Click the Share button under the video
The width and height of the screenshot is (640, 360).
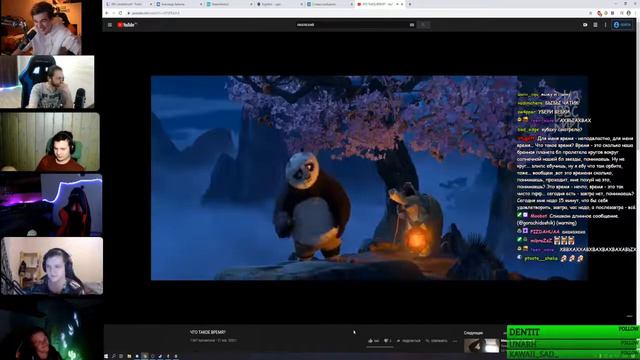(x=409, y=341)
